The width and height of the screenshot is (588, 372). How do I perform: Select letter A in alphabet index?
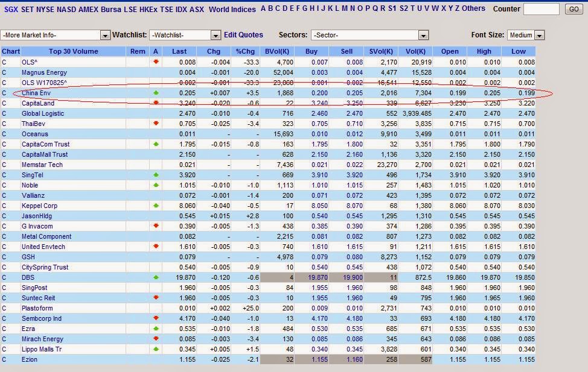coord(263,8)
